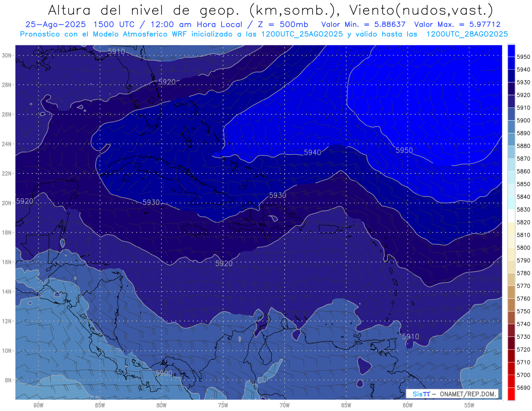Click the 80W longitude axis label
The image size is (532, 411).
(161, 405)
